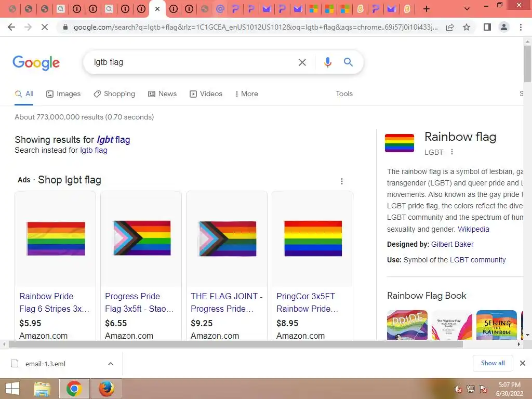
Task: Switch to News results tab
Action: [x=163, y=94]
